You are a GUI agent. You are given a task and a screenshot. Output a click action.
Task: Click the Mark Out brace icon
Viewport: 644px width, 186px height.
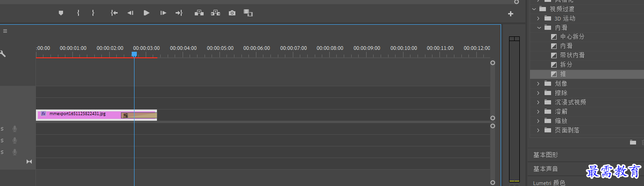pos(93,13)
